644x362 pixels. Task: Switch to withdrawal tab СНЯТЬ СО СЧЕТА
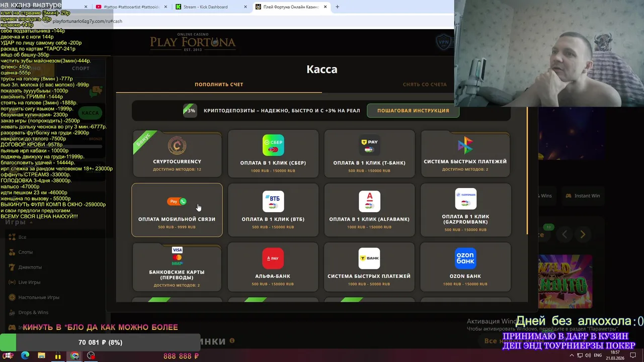pyautogui.click(x=425, y=84)
